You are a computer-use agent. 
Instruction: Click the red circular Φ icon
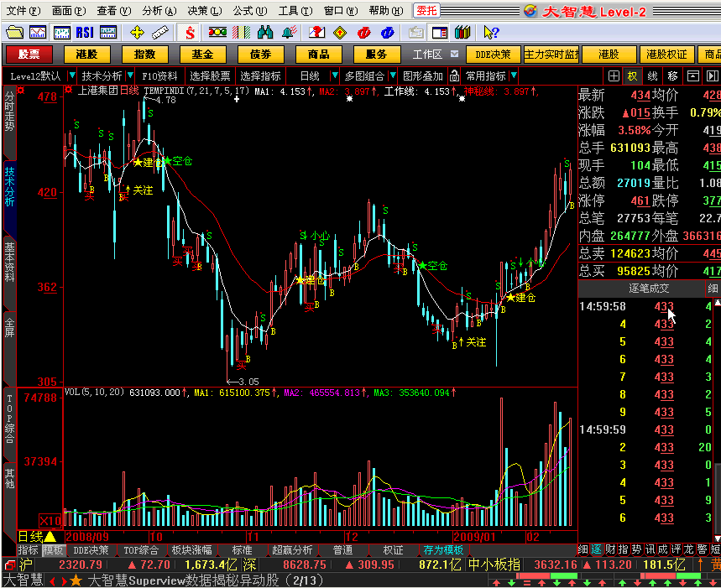pyautogui.click(x=363, y=33)
